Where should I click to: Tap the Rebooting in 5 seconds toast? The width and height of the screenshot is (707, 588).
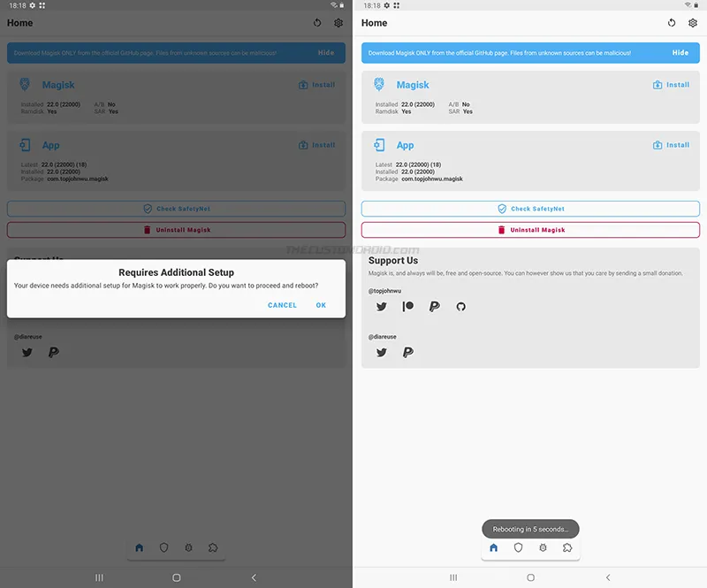(530, 529)
